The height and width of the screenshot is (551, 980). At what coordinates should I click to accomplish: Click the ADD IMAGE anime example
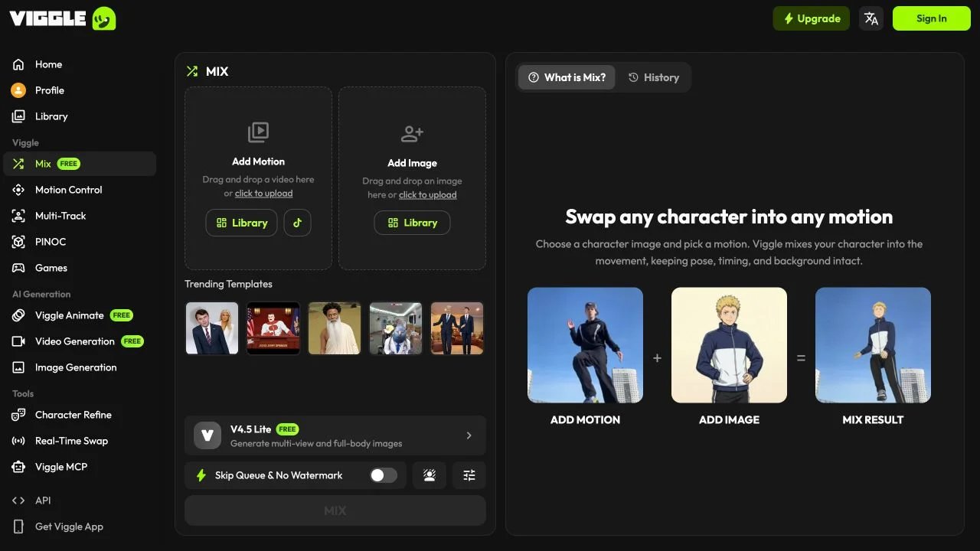[729, 345]
